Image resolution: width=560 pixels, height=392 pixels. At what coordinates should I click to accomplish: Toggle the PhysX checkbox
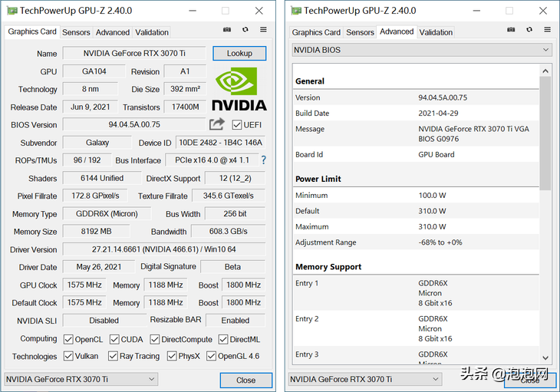tap(172, 356)
